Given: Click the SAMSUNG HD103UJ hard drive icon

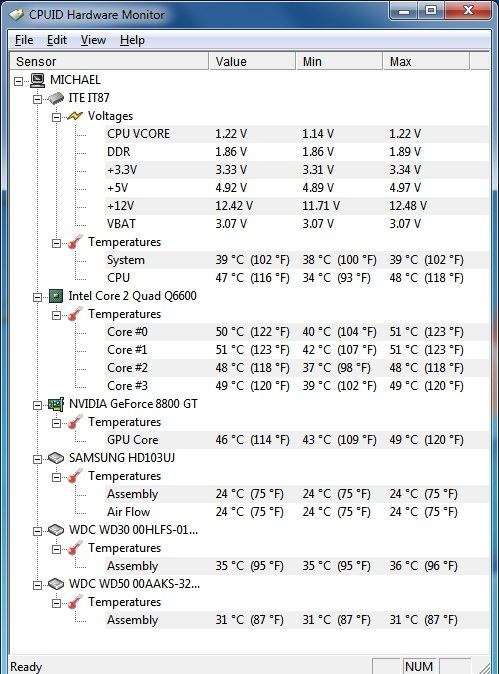Looking at the screenshot, I should pos(56,458).
